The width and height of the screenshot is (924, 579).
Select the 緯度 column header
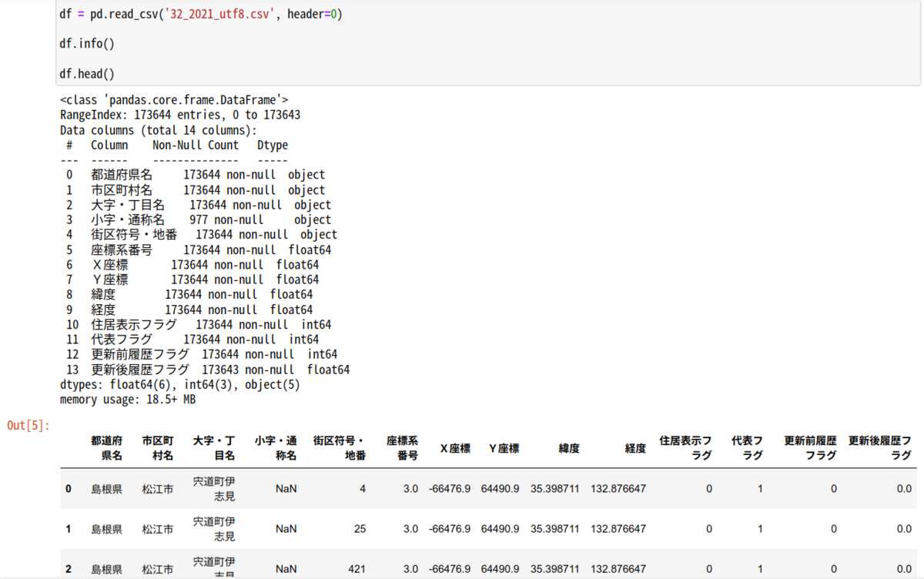pyautogui.click(x=568, y=449)
